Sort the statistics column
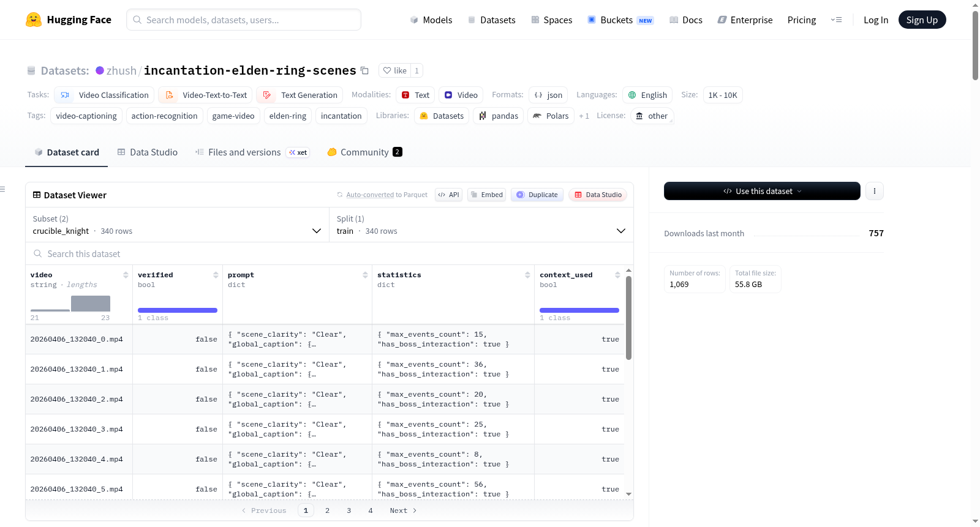Viewport: 980px width, 527px height. point(527,275)
